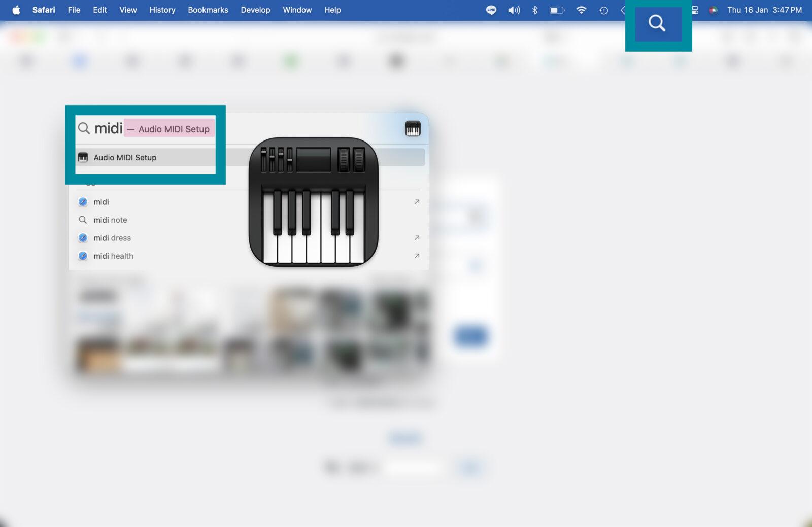Screen dimensions: 812x527
Task: Click the battery status icon
Action: click(x=557, y=10)
